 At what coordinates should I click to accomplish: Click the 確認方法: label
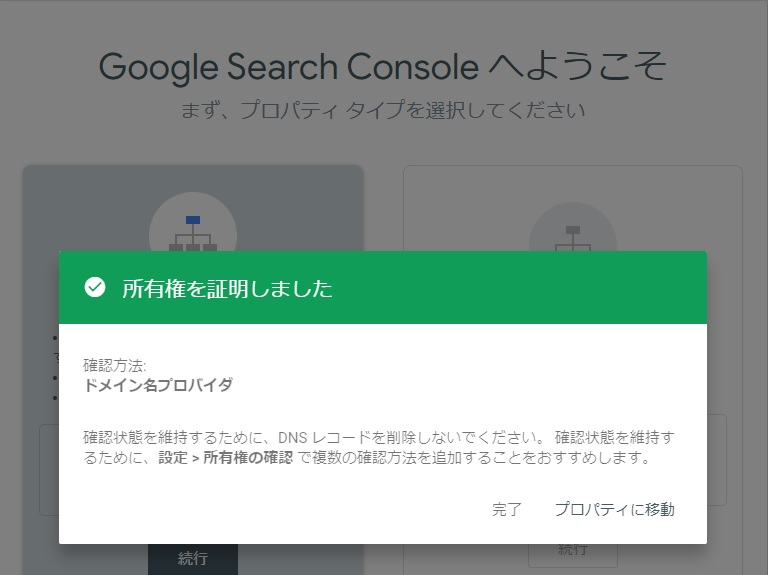[x=115, y=365]
